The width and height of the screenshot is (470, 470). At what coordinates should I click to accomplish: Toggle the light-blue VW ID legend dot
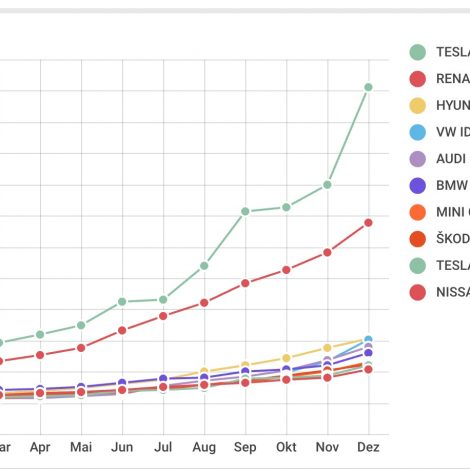coord(417,132)
